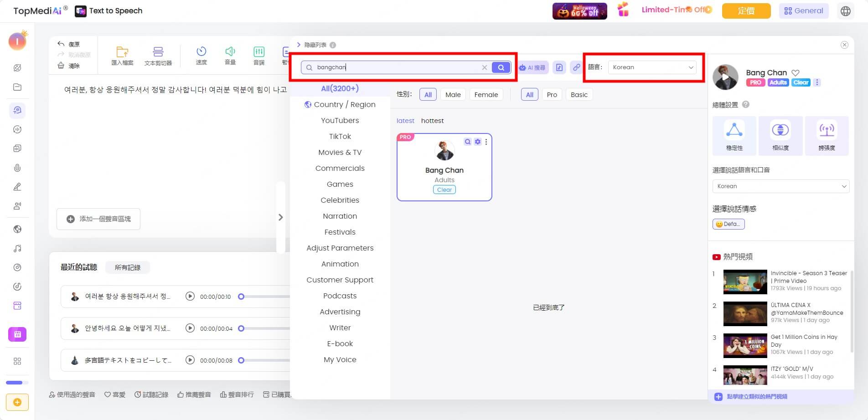Open the 喜愛 favorites link at bottom
The height and width of the screenshot is (420, 868).
pos(115,394)
